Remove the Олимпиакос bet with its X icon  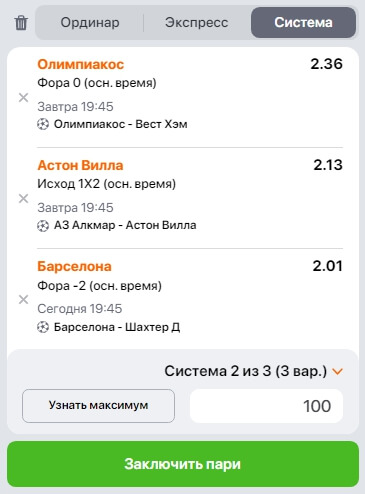point(23,98)
